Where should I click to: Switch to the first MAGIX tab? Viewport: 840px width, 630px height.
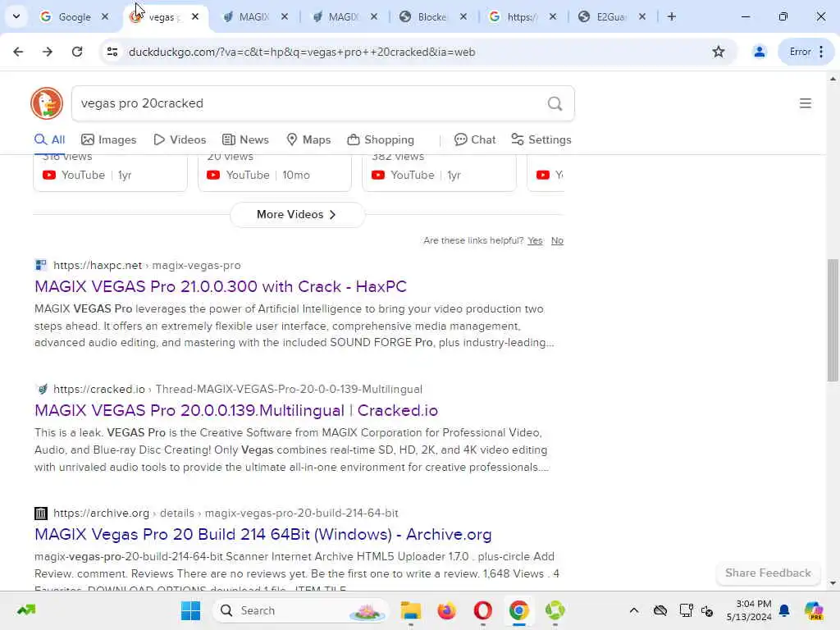254,16
